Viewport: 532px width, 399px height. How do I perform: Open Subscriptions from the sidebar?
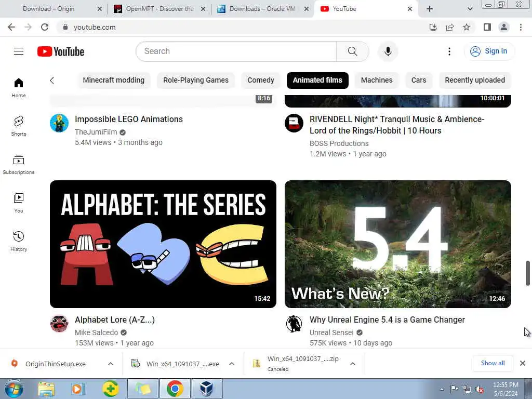coord(19,165)
